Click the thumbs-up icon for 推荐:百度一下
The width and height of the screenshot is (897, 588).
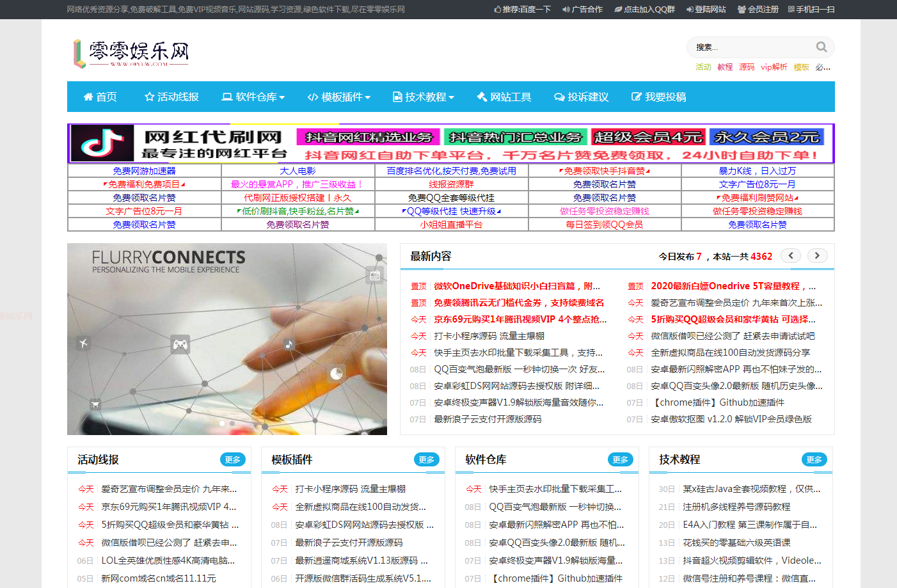498,10
